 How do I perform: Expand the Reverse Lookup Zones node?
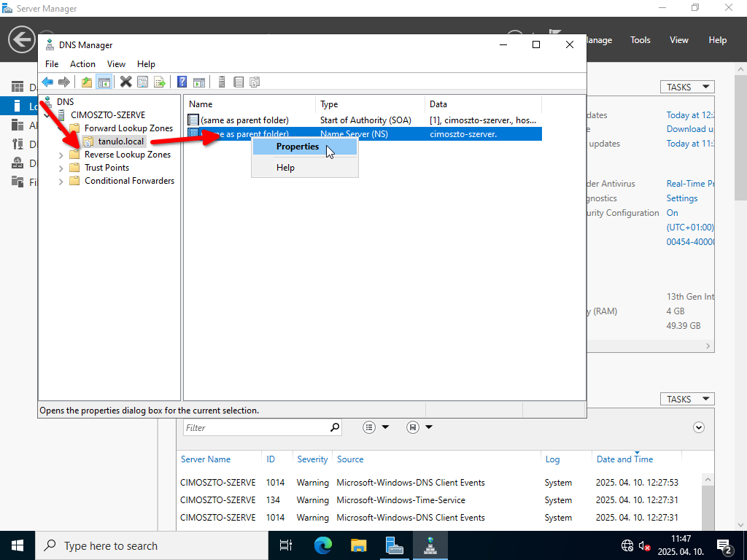pos(61,155)
